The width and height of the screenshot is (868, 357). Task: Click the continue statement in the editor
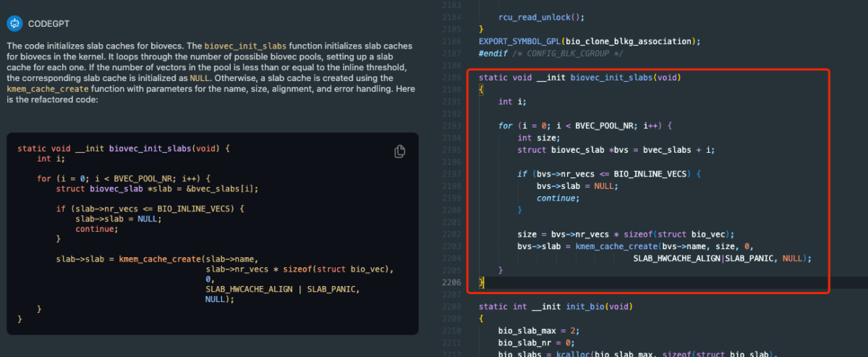click(x=556, y=198)
